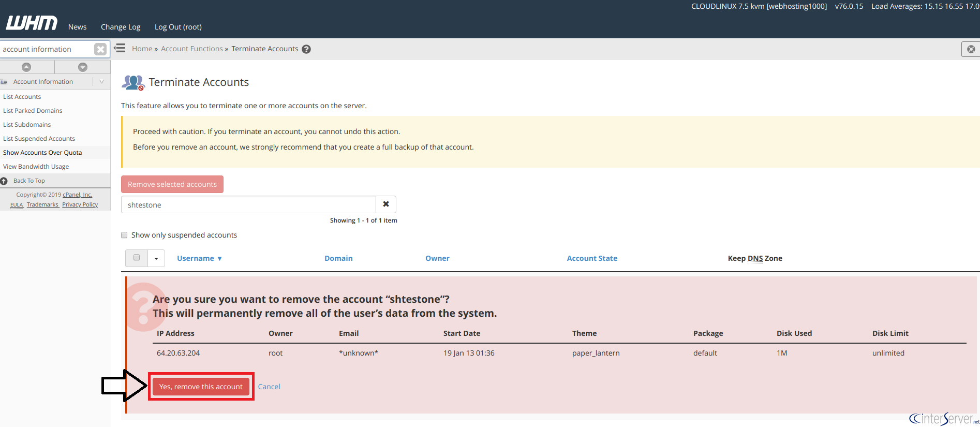This screenshot has height=427, width=980.
Task: Open List Subdomains in the sidebar
Action: pyautogui.click(x=27, y=125)
